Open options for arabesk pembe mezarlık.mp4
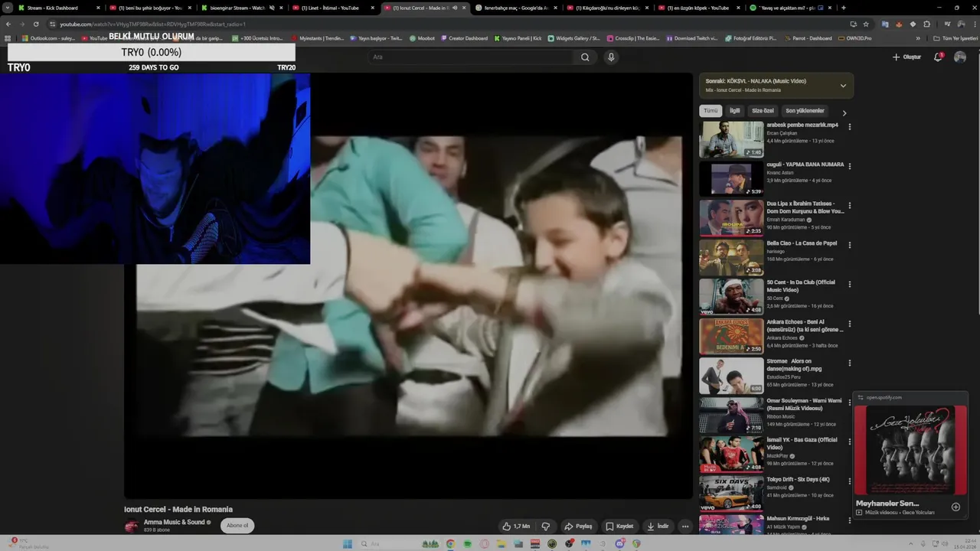Image resolution: width=980 pixels, height=551 pixels. click(849, 127)
